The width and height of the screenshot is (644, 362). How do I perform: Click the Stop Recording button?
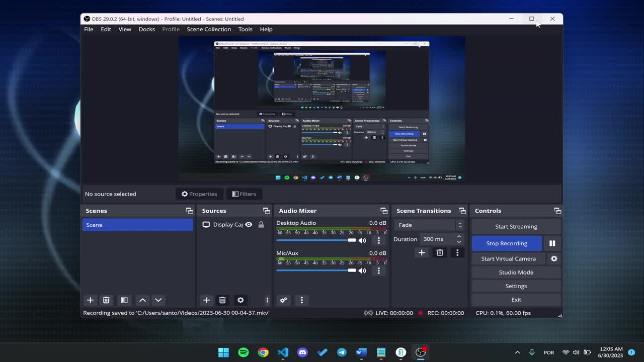[x=507, y=243]
